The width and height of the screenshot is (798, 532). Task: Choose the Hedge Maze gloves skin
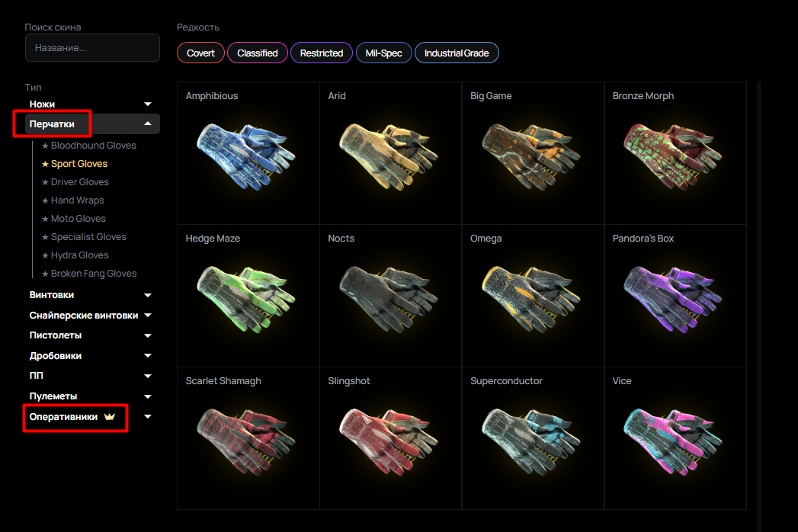click(x=248, y=296)
